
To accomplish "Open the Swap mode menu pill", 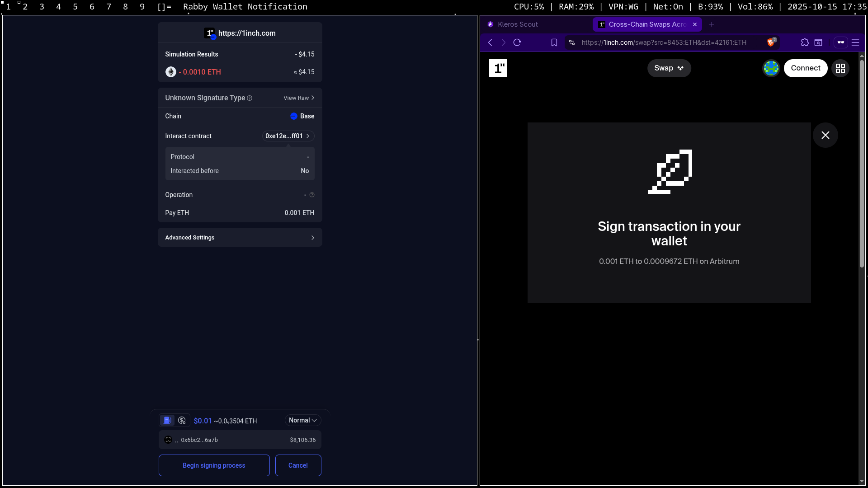I will pyautogui.click(x=669, y=68).
